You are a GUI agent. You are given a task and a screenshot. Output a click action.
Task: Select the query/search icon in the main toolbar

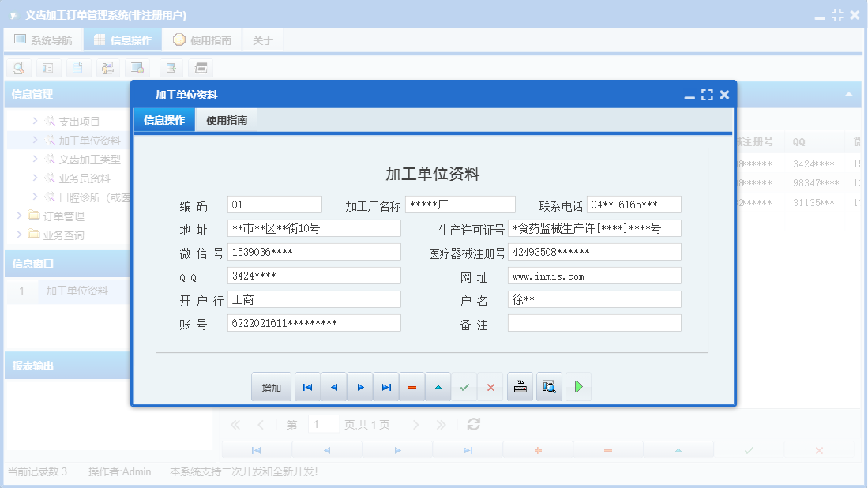[x=17, y=68]
